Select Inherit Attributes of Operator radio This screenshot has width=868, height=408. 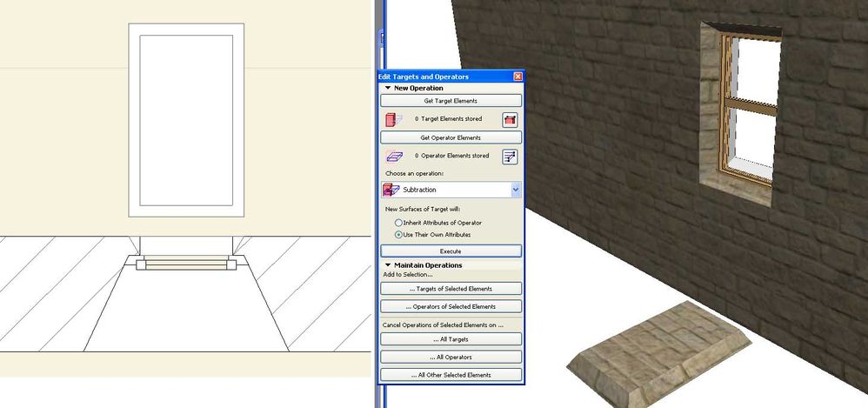[x=398, y=223]
